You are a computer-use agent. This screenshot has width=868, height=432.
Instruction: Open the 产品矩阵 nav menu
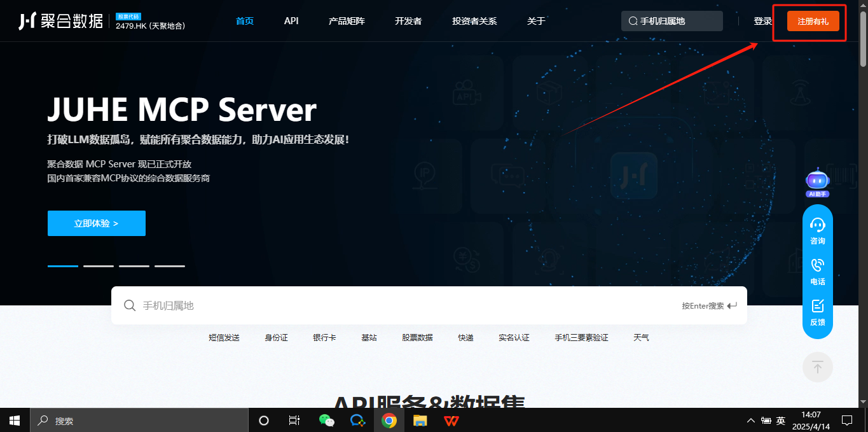(347, 21)
